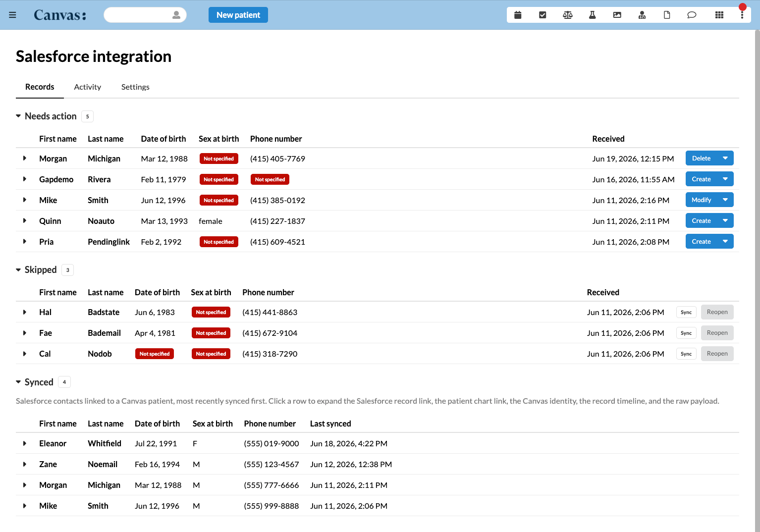
Task: Click the page vertical scrollbar
Action: pyautogui.click(x=757, y=281)
